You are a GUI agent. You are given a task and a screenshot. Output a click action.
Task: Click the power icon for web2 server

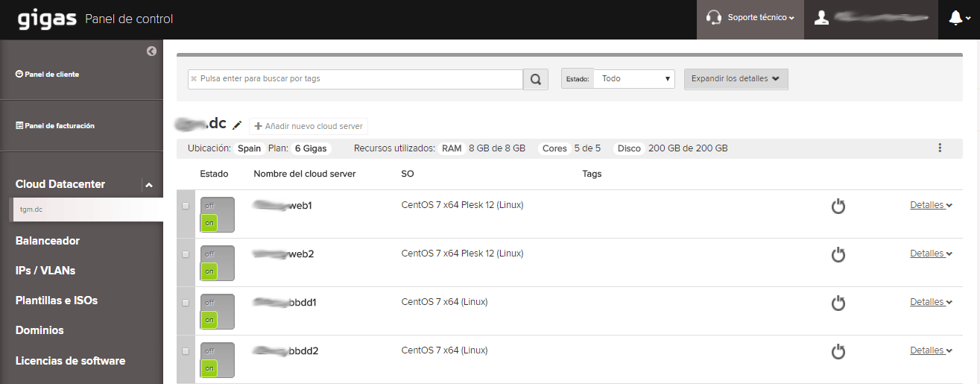[838, 254]
